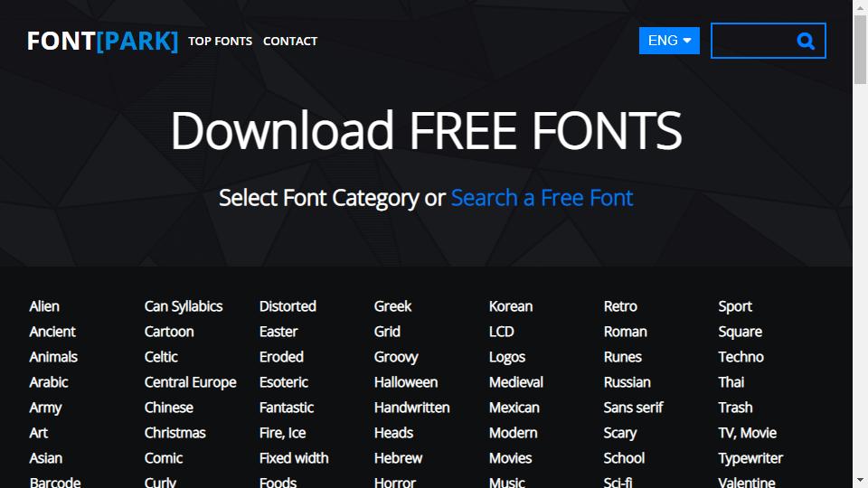Open the Comic font category

[x=164, y=459]
